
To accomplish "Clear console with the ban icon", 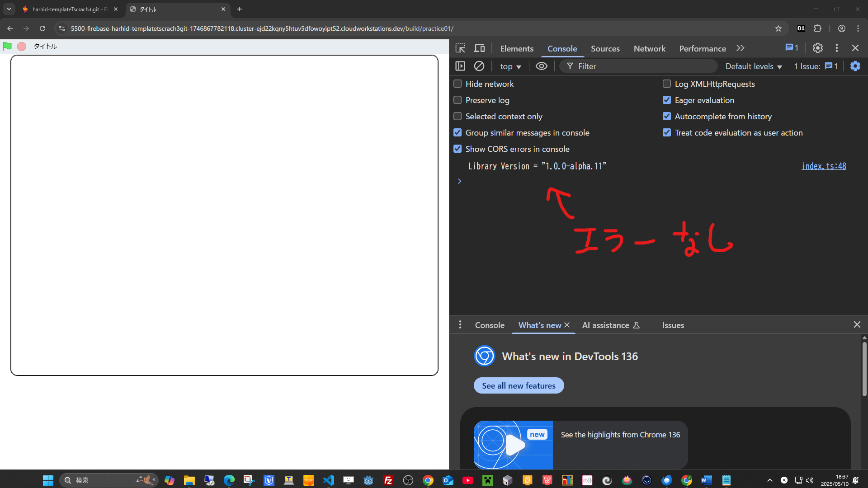I will pyautogui.click(x=479, y=66).
